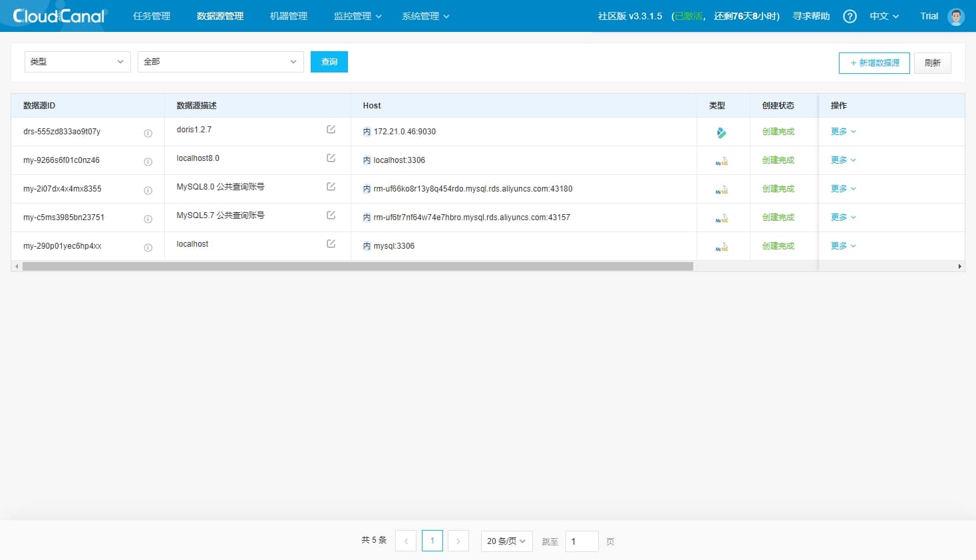Open the 类型 filter dropdown
The width and height of the screenshot is (976, 560).
click(78, 61)
